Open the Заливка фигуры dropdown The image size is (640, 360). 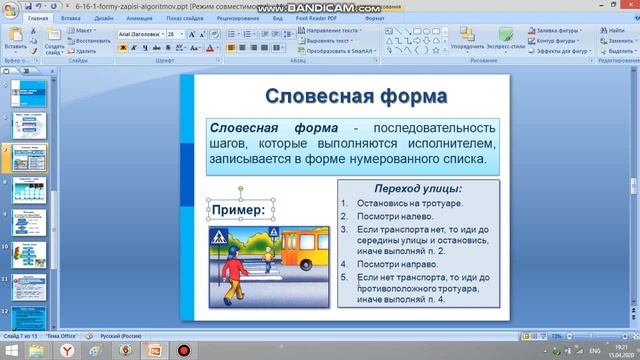555,31
